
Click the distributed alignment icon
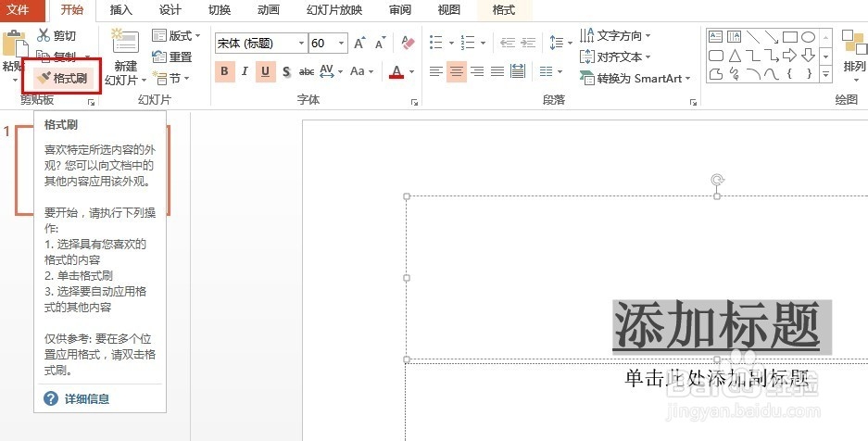click(x=518, y=71)
